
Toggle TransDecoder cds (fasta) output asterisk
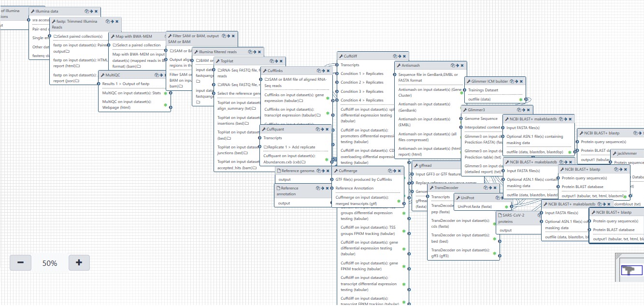pyautogui.click(x=494, y=223)
